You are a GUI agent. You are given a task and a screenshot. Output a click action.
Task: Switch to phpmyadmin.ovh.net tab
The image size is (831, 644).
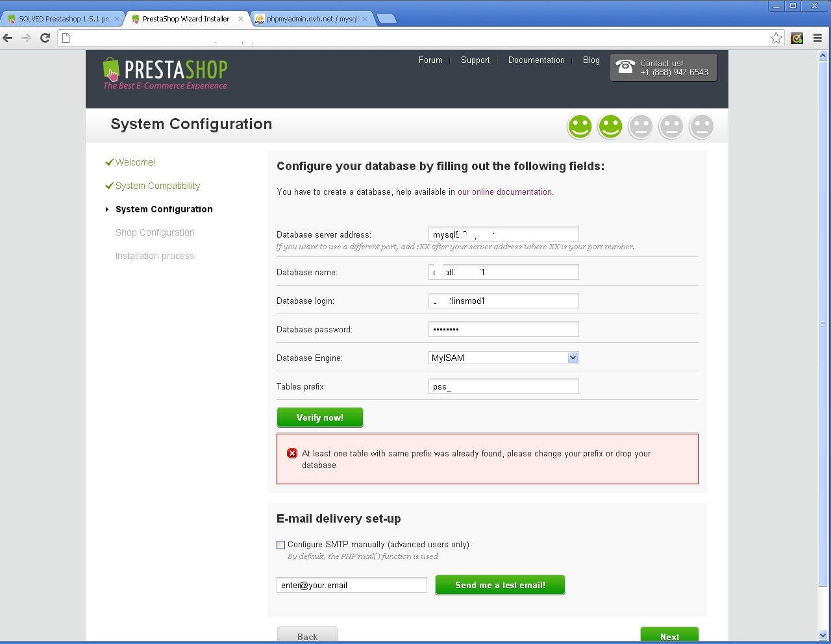coord(310,19)
